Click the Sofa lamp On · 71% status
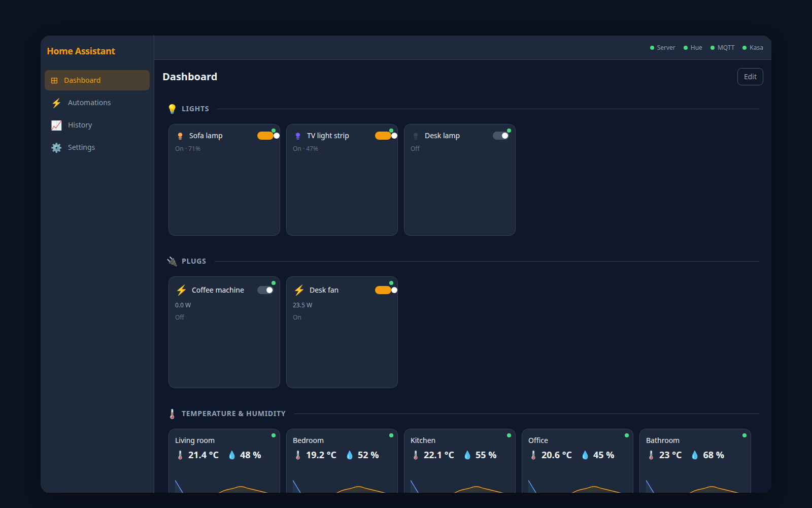 pos(188,149)
